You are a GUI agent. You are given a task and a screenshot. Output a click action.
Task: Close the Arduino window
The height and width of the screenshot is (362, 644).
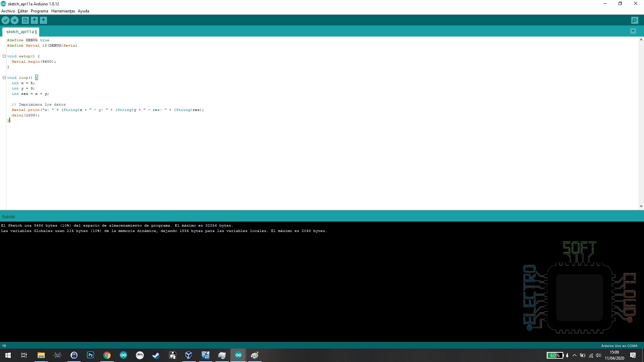tap(635, 4)
